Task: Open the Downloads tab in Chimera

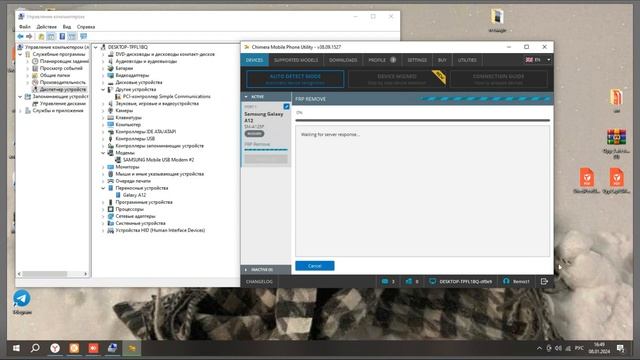Action: tap(343, 60)
